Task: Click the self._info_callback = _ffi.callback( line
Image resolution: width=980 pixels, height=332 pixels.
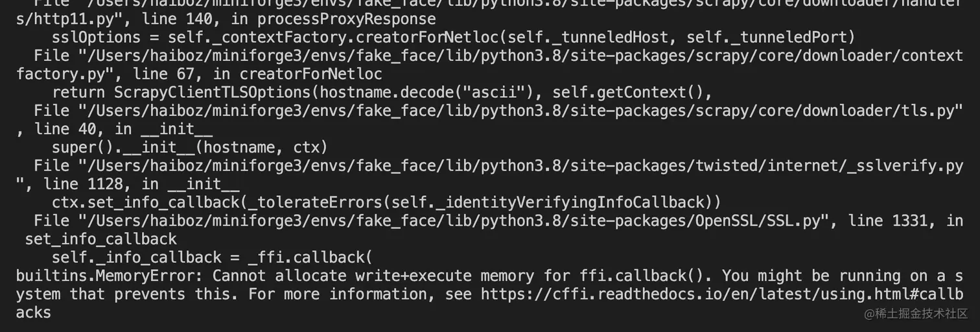Action: coord(212,257)
